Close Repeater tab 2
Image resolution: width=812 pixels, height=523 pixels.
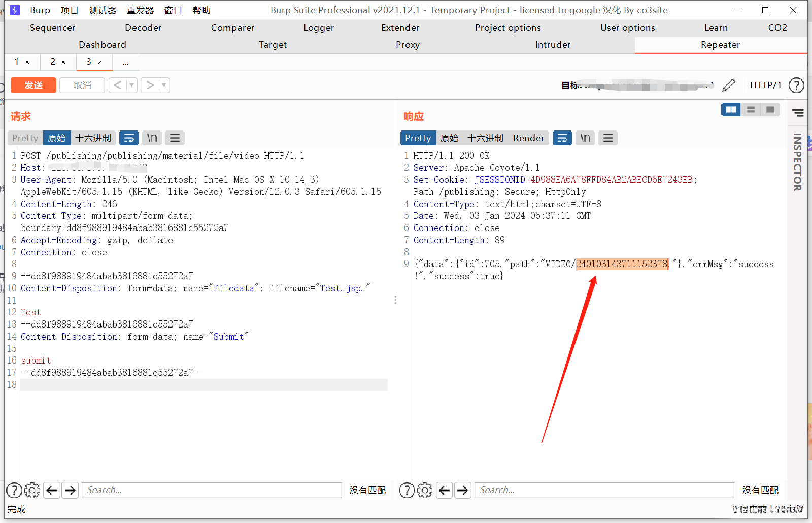63,62
